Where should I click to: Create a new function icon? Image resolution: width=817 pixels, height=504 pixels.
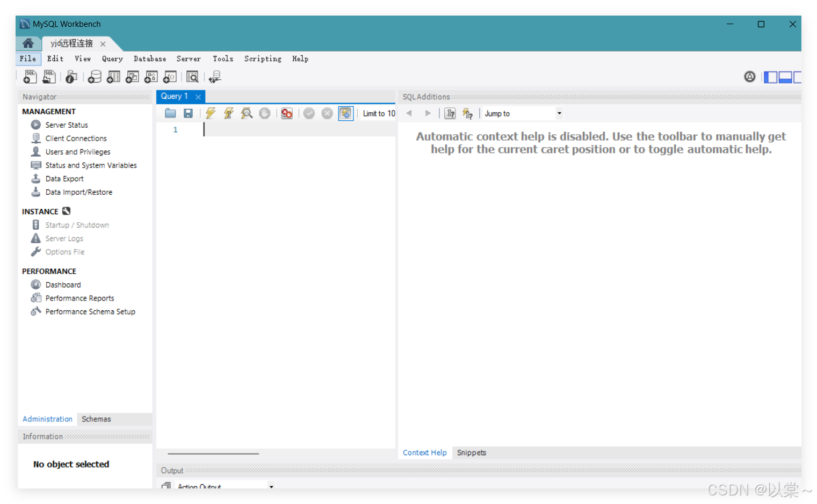[170, 77]
